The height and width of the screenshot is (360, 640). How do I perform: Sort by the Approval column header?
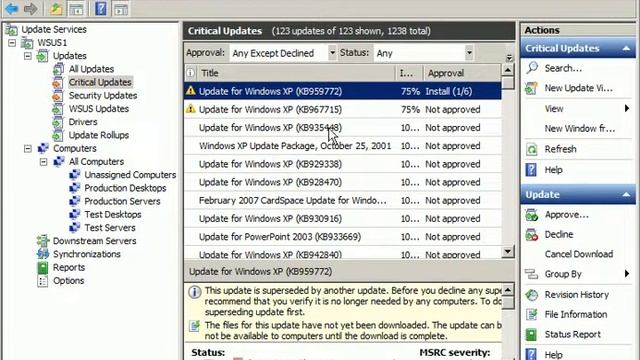tap(462, 73)
